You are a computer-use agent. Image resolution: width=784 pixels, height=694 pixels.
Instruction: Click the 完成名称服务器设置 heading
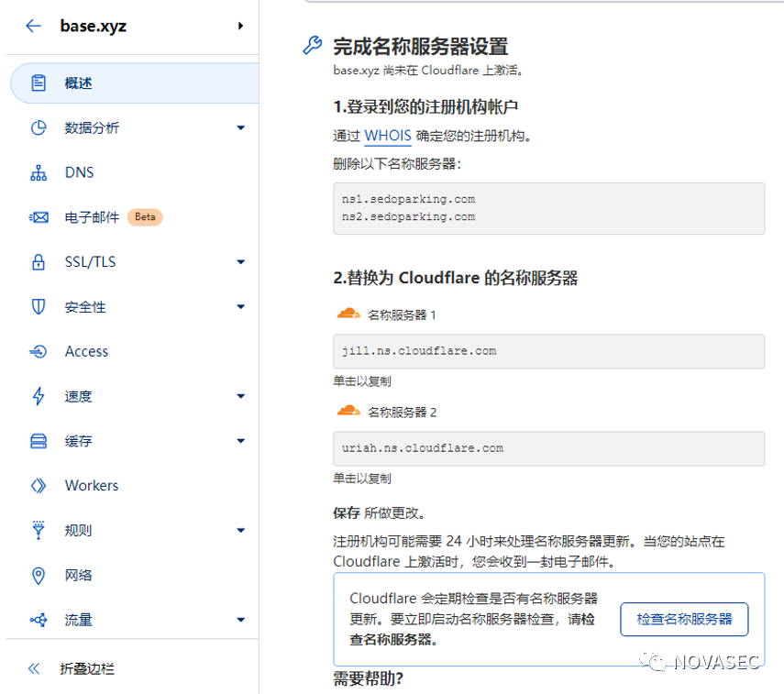(421, 47)
